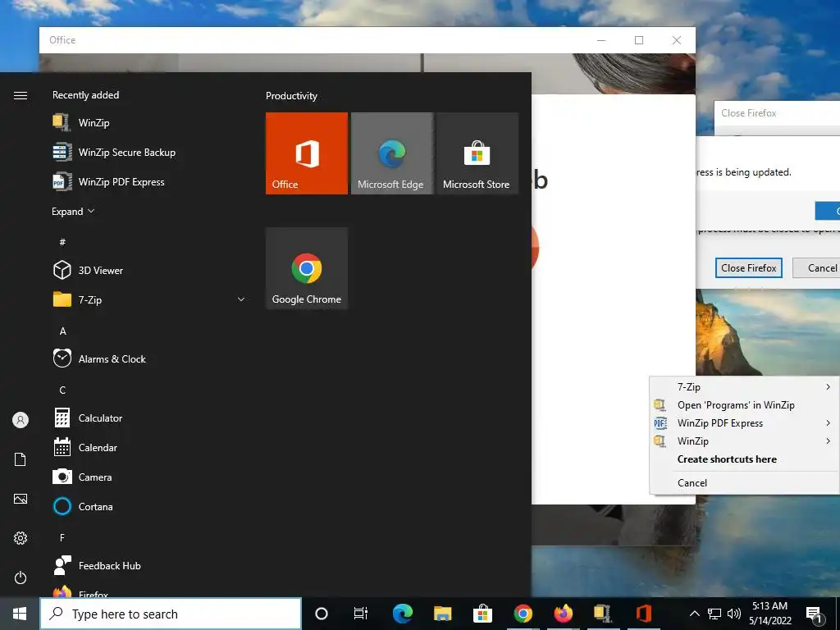This screenshot has width=840, height=630.
Task: Open Cortana from the app list
Action: 150,506
